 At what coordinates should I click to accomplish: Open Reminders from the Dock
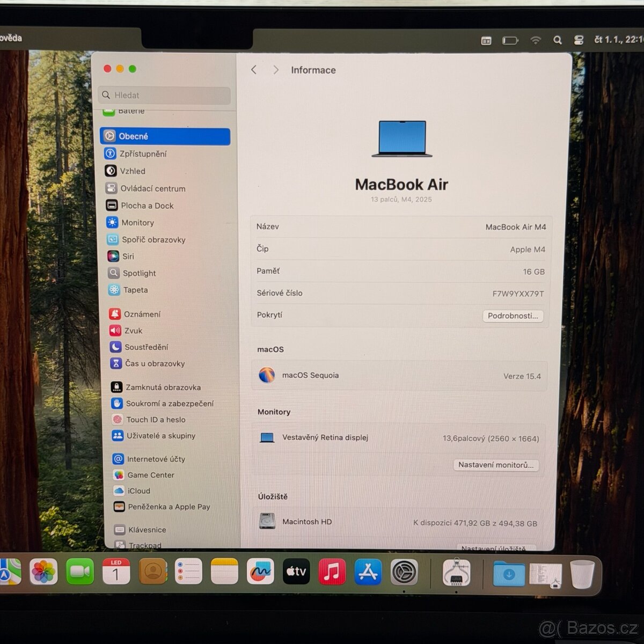188,572
